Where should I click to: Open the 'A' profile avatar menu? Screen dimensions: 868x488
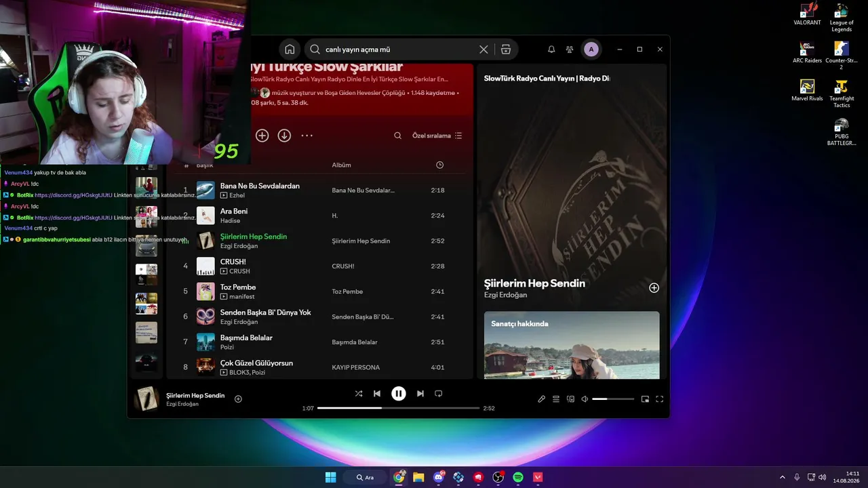[x=591, y=49]
